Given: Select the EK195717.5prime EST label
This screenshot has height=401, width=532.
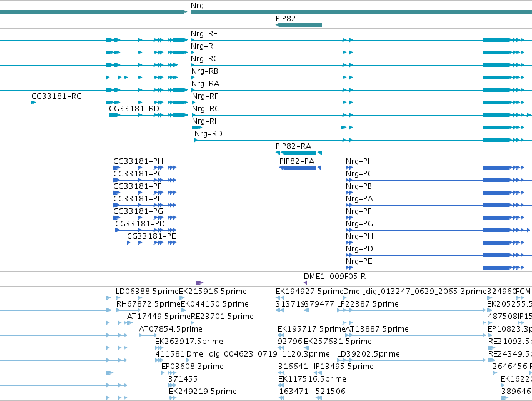Looking at the screenshot, I should pos(311,329).
